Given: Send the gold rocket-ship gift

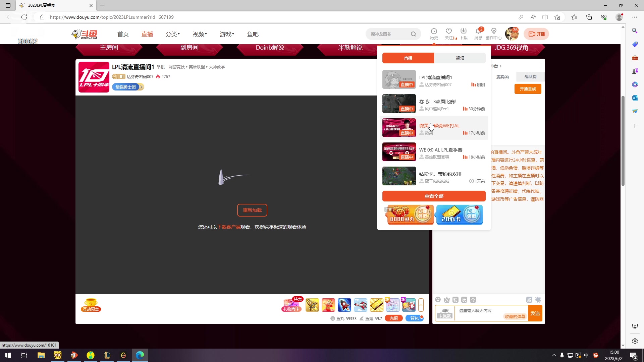Looking at the screenshot, I should (312, 305).
